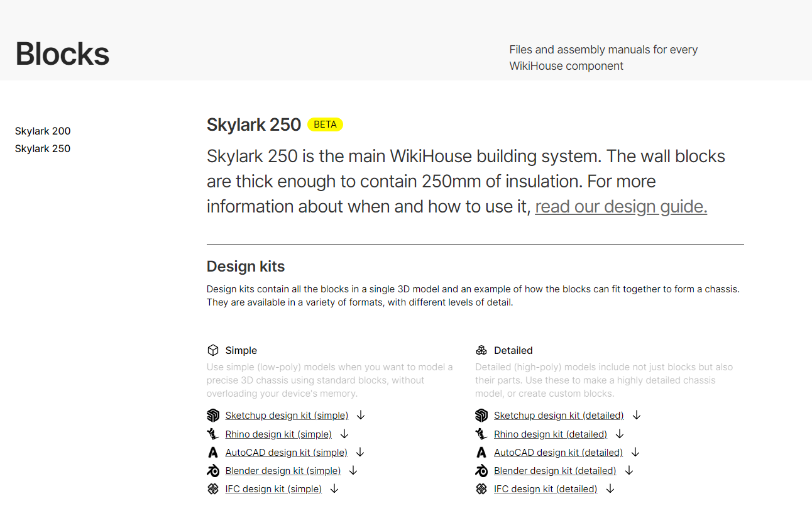The width and height of the screenshot is (812, 518).
Task: Click the yellow BETA badge
Action: [x=325, y=124]
